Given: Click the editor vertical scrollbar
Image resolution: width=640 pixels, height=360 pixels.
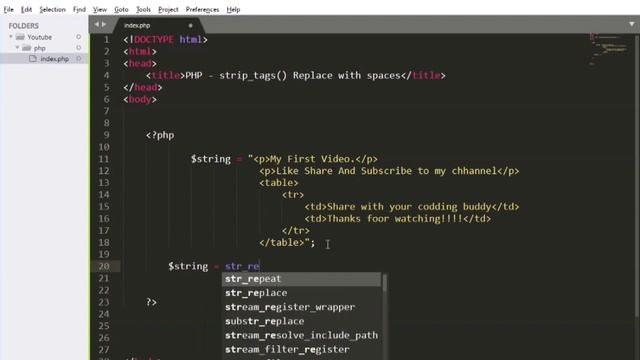Looking at the screenshot, I should pos(637,176).
